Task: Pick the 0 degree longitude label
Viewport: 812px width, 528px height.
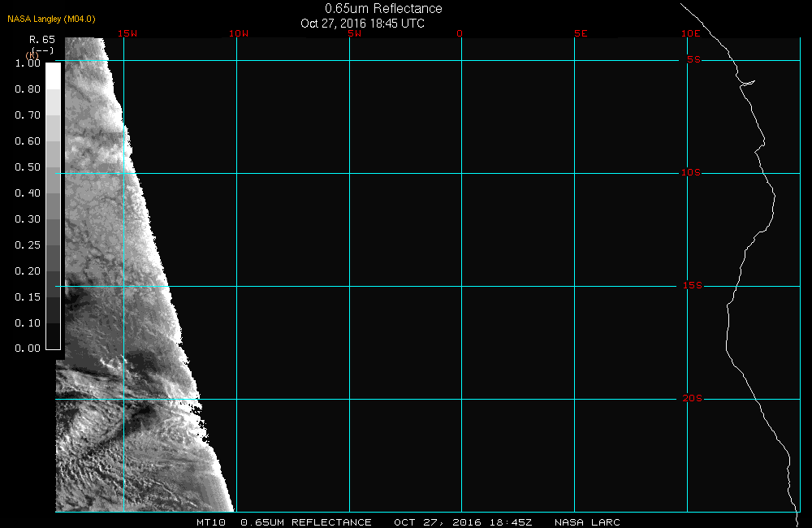Action: tap(460, 33)
